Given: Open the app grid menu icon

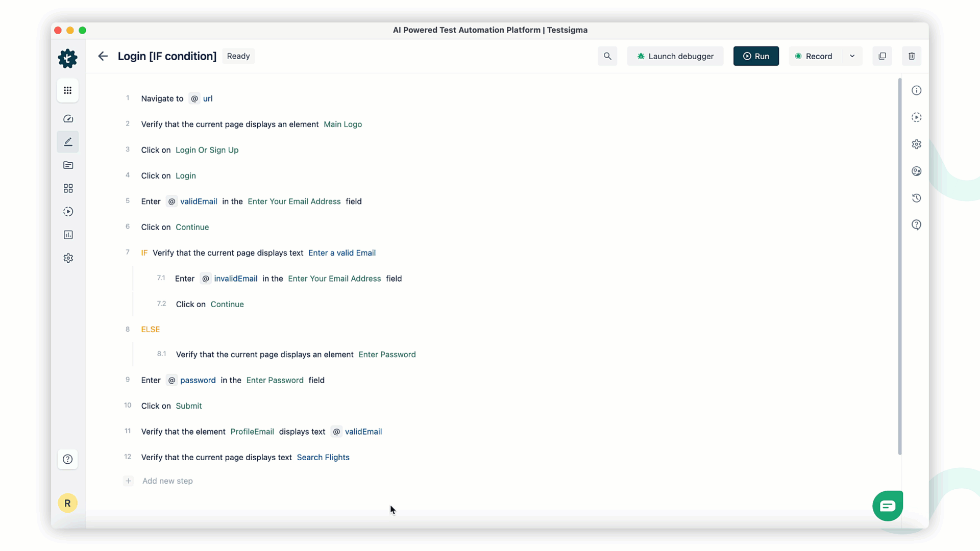Looking at the screenshot, I should [x=68, y=90].
